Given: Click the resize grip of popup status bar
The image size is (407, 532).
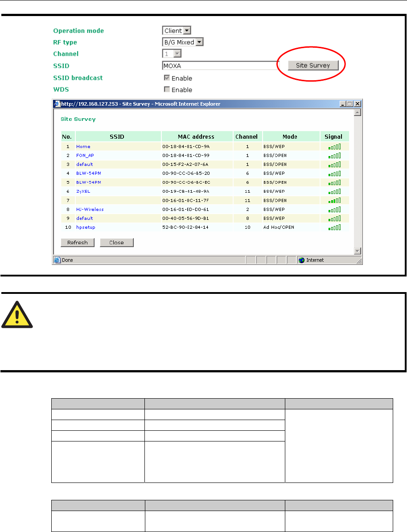Looking at the screenshot, I should pos(359,261).
